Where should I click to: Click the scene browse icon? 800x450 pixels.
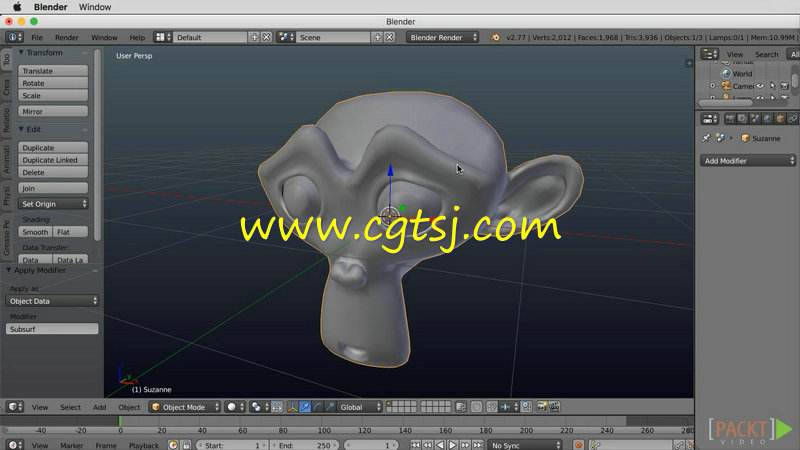pos(286,37)
